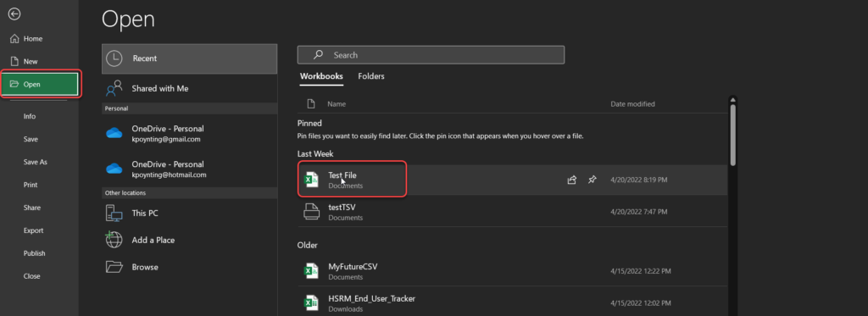Select Open in the backstage menu
Image resolution: width=868 pixels, height=316 pixels.
[39, 84]
